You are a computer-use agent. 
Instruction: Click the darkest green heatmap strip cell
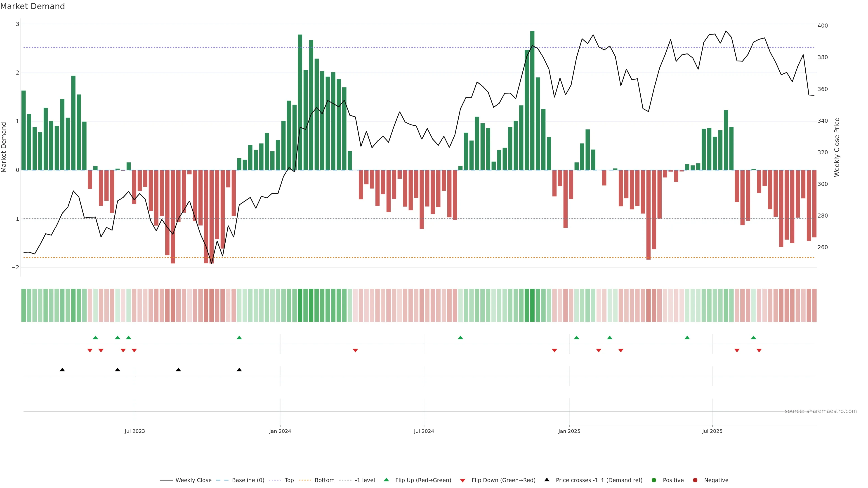click(532, 305)
